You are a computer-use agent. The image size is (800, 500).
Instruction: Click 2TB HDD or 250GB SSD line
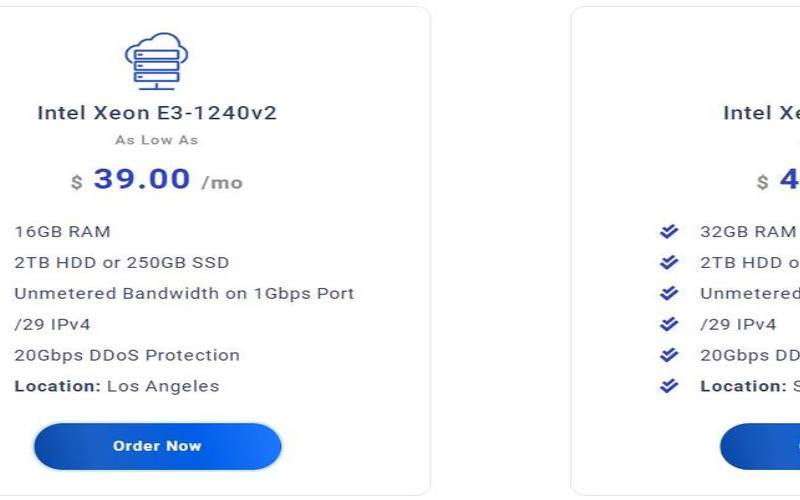pos(121,263)
